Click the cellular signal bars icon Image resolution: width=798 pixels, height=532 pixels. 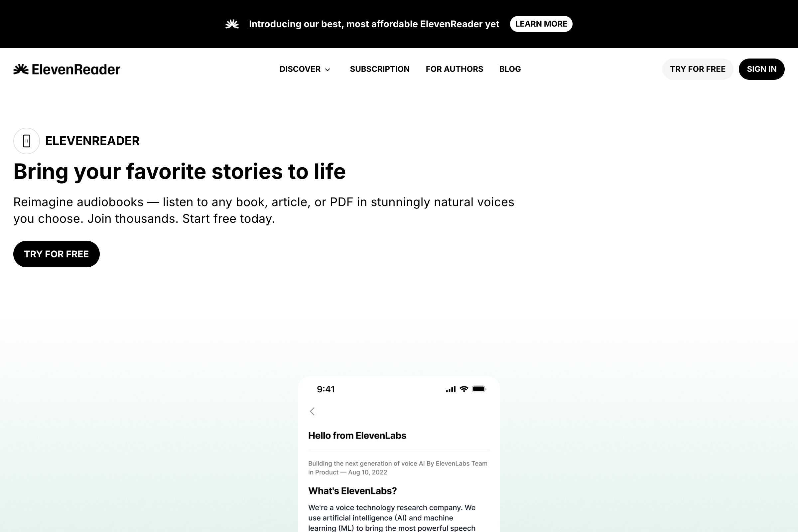[x=451, y=389]
